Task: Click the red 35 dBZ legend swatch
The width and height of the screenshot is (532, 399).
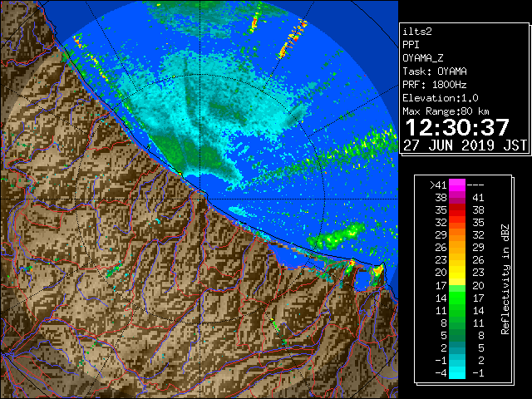Action: pyautogui.click(x=457, y=210)
